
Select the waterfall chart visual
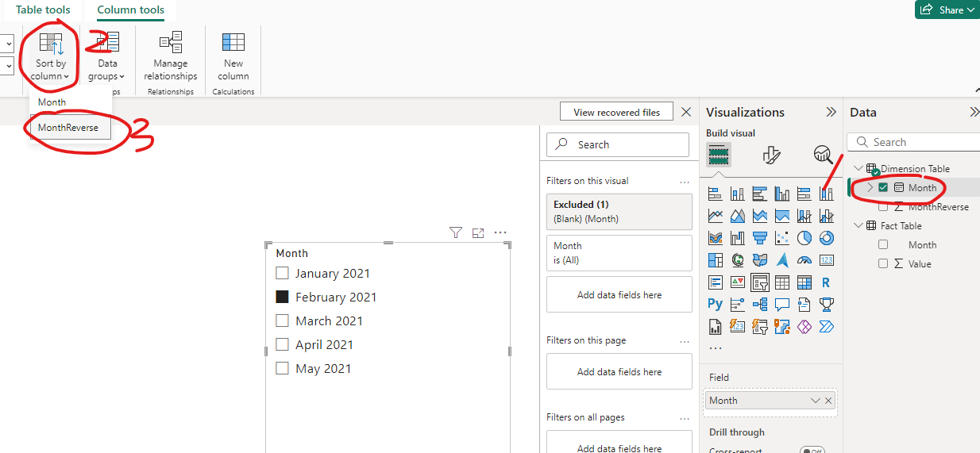click(x=737, y=238)
